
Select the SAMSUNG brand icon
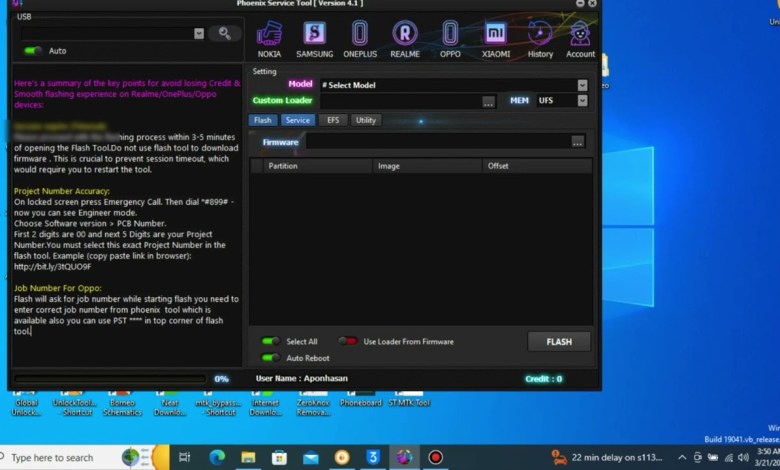click(314, 39)
